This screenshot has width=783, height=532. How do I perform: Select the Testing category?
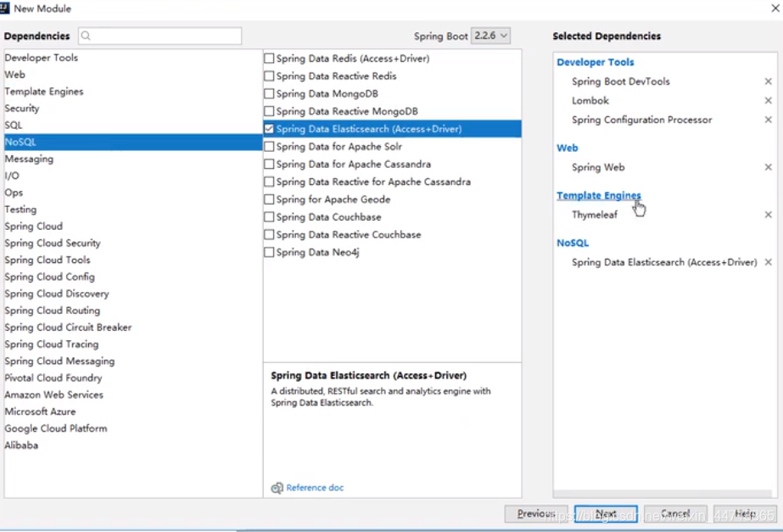pos(133,210)
